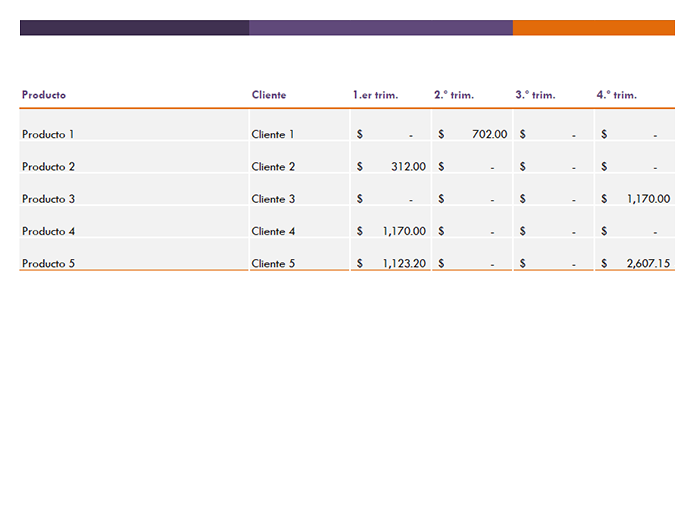Select the Producto 2 row label
Viewport: 675px width, 520px height.
[x=48, y=167]
